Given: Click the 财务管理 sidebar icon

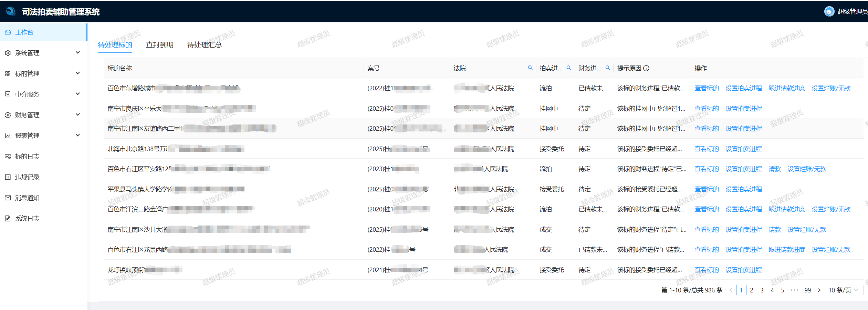Looking at the screenshot, I should pyautogui.click(x=8, y=115).
